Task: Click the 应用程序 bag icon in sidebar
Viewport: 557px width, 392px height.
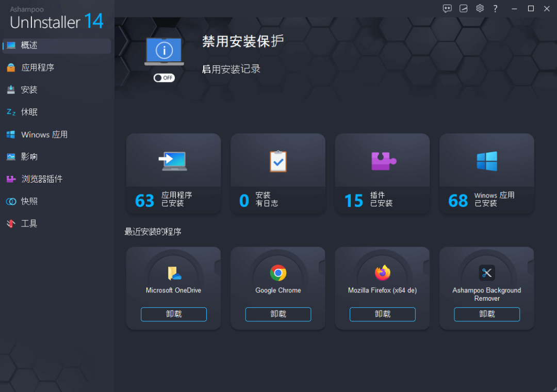Action: click(x=11, y=68)
